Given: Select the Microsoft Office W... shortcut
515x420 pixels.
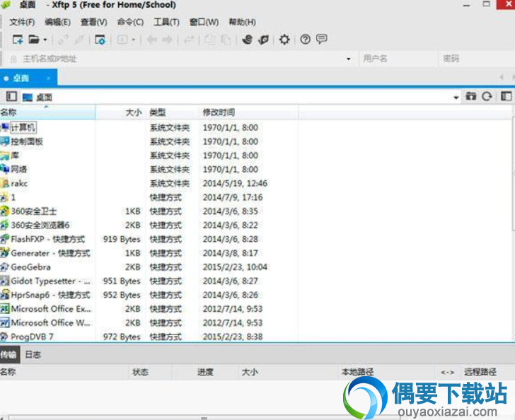Looking at the screenshot, I should pos(50,323).
